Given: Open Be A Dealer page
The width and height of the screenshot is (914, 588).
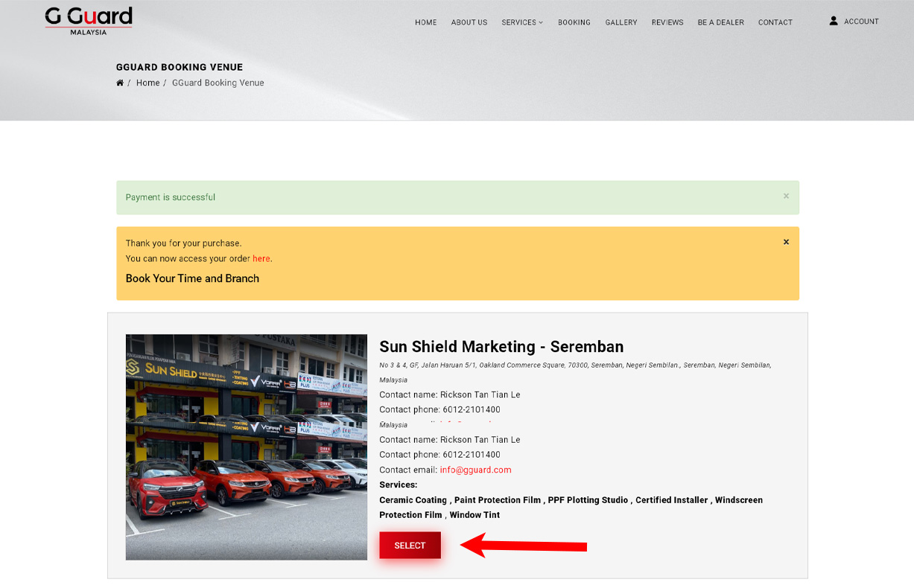Looking at the screenshot, I should 720,22.
